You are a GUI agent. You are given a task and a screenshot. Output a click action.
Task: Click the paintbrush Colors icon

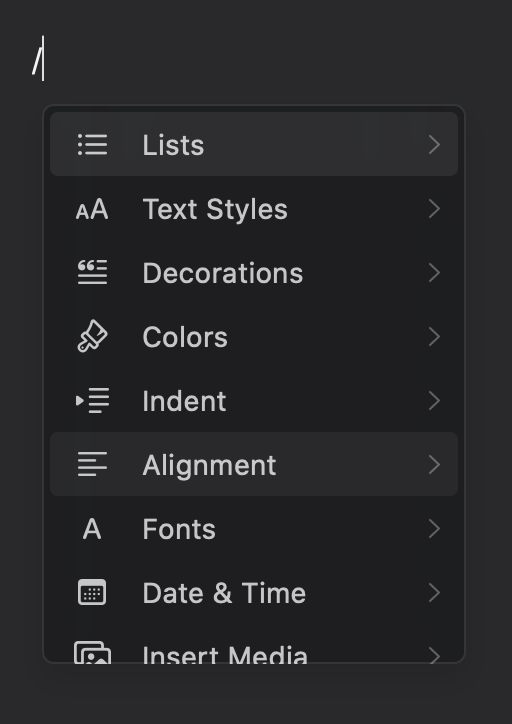click(92, 336)
